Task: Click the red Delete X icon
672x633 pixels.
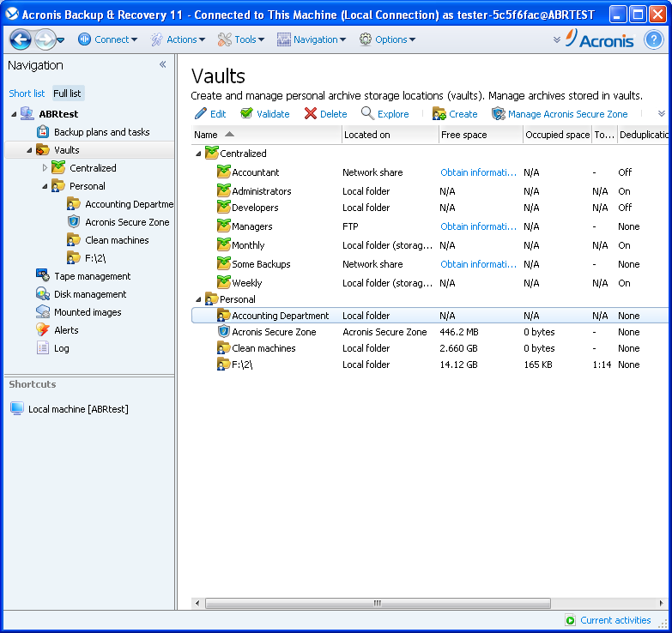Action: (311, 113)
